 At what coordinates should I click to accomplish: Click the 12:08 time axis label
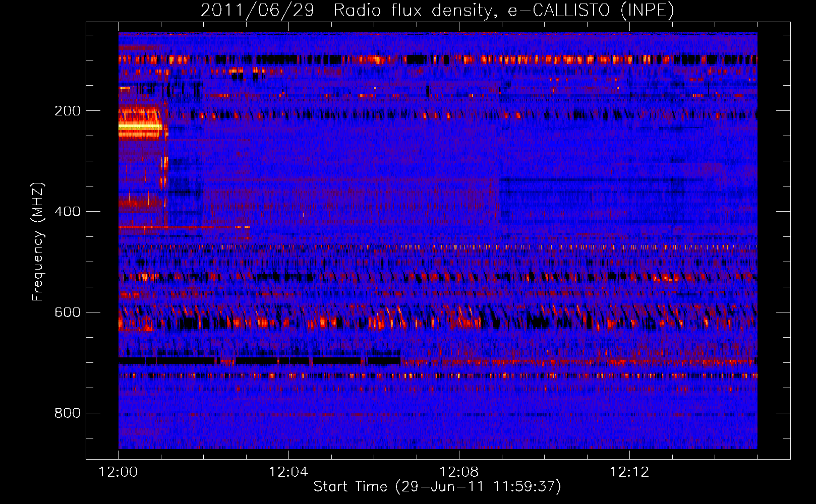point(459,472)
